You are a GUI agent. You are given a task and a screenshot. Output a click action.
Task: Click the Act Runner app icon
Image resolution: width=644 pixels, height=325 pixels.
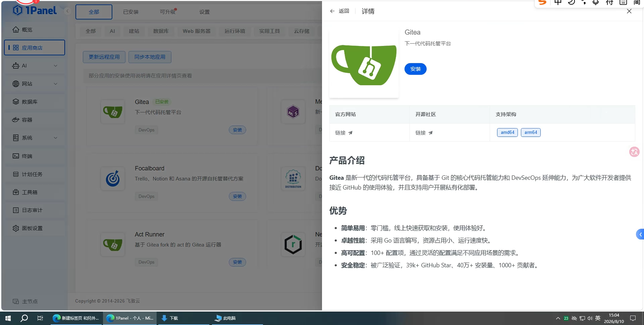[x=113, y=245]
